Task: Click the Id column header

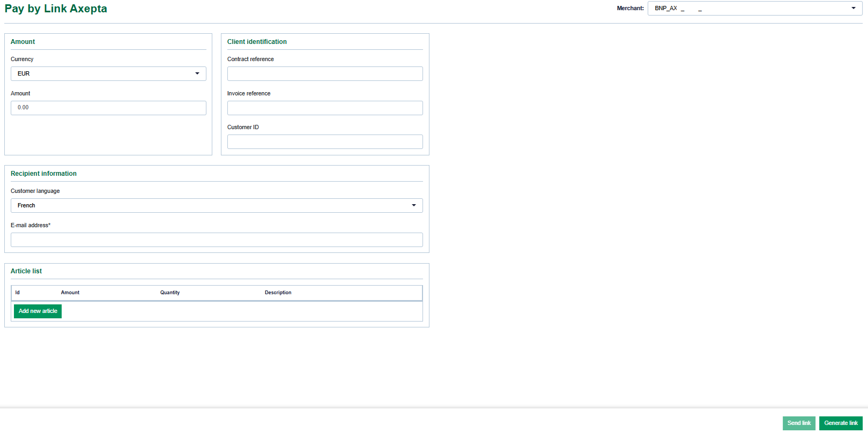Action: click(x=18, y=293)
